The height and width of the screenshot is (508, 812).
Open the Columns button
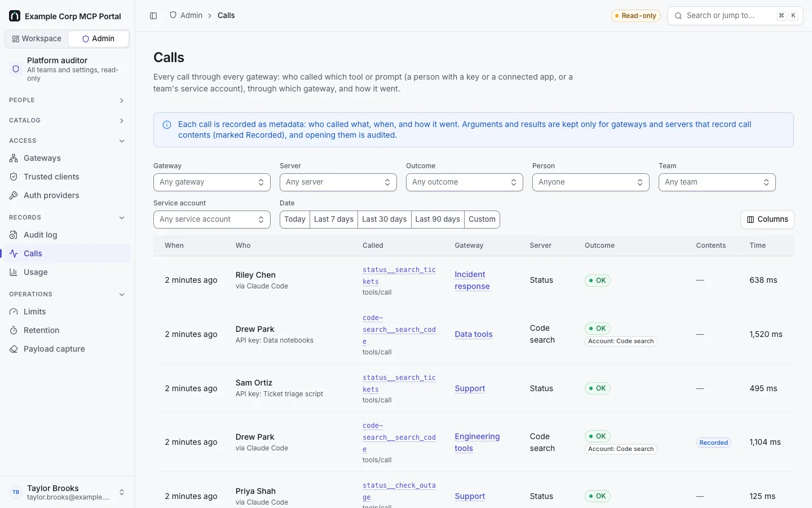click(x=767, y=220)
